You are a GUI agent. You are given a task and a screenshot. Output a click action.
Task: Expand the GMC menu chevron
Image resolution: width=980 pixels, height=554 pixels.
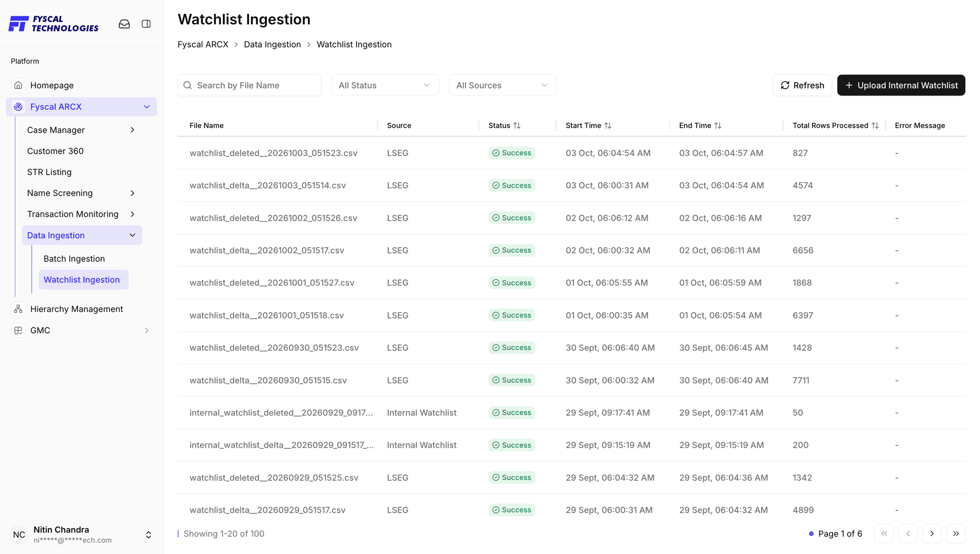click(x=146, y=330)
